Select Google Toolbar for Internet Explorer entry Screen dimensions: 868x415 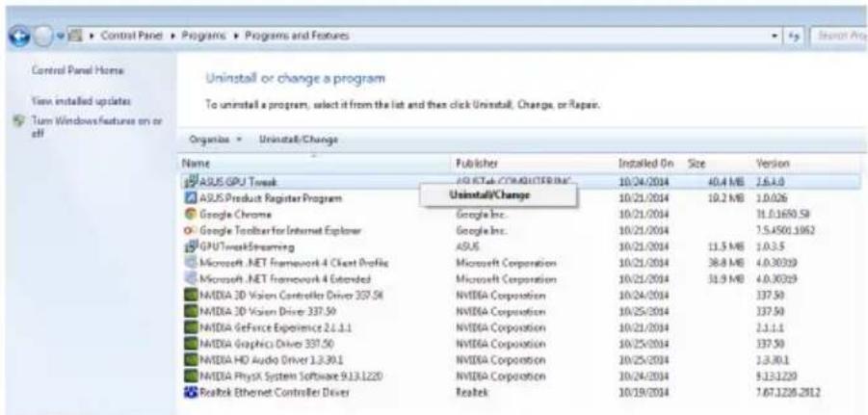(280, 230)
